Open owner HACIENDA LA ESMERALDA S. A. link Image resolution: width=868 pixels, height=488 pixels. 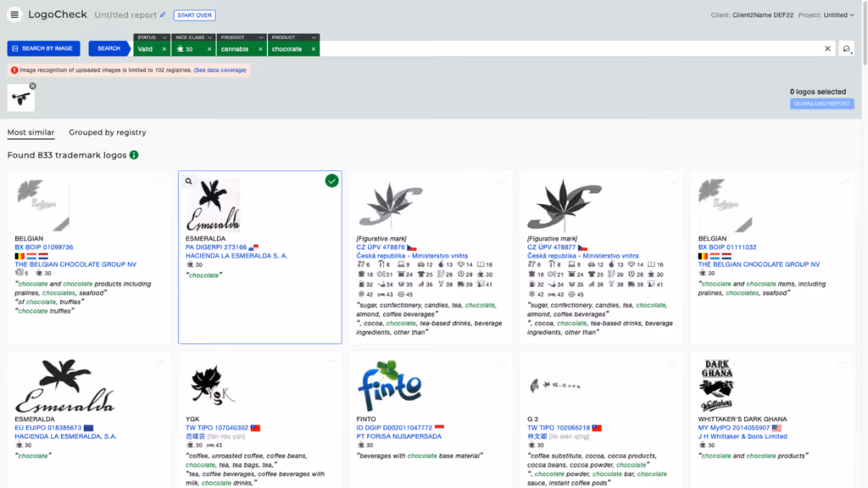pyautogui.click(x=236, y=256)
